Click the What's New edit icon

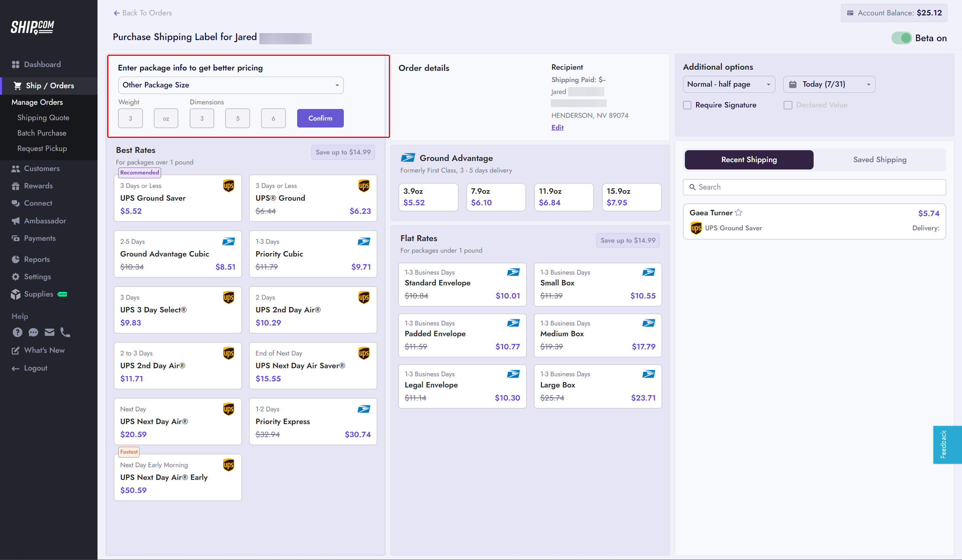(15, 350)
